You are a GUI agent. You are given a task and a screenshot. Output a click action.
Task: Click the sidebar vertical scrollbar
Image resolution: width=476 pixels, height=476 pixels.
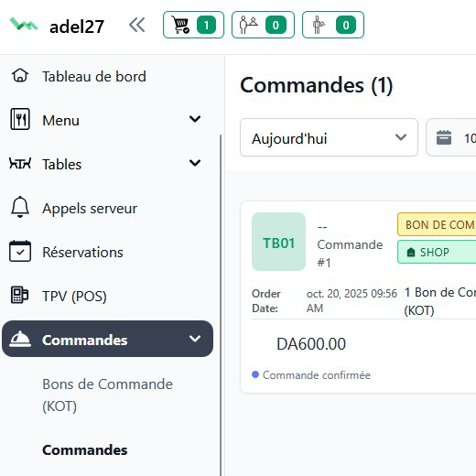pos(221,305)
